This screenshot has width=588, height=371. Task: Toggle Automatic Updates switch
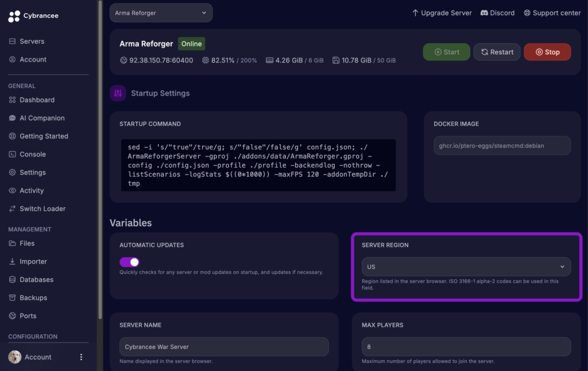point(129,262)
